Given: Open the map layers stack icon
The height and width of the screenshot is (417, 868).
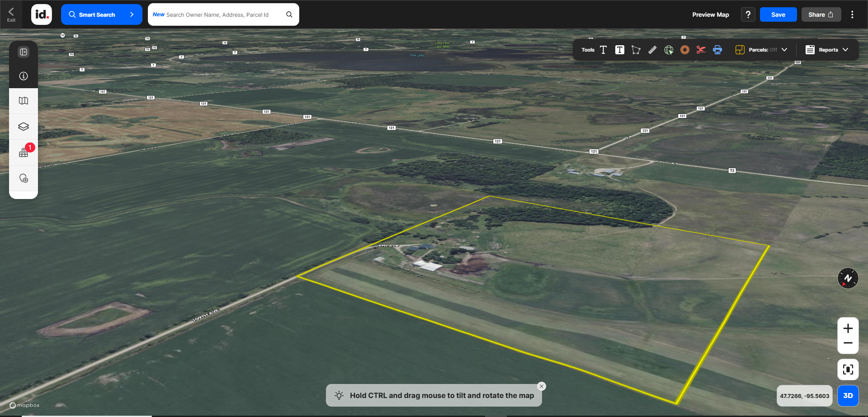Looking at the screenshot, I should point(24,127).
